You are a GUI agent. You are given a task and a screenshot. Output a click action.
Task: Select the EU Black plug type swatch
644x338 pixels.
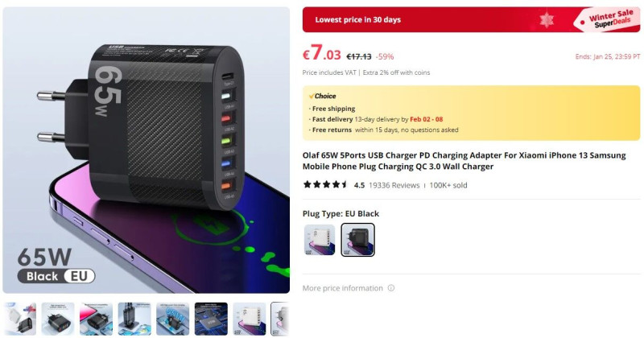pyautogui.click(x=357, y=240)
